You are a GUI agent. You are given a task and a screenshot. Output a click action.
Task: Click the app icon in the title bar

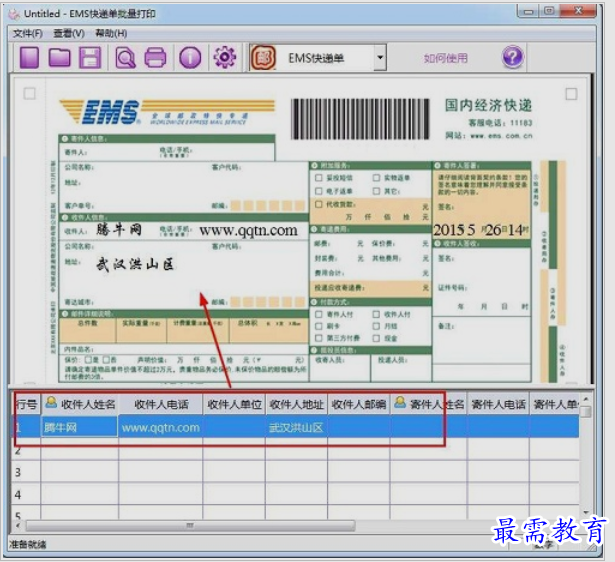(14, 14)
